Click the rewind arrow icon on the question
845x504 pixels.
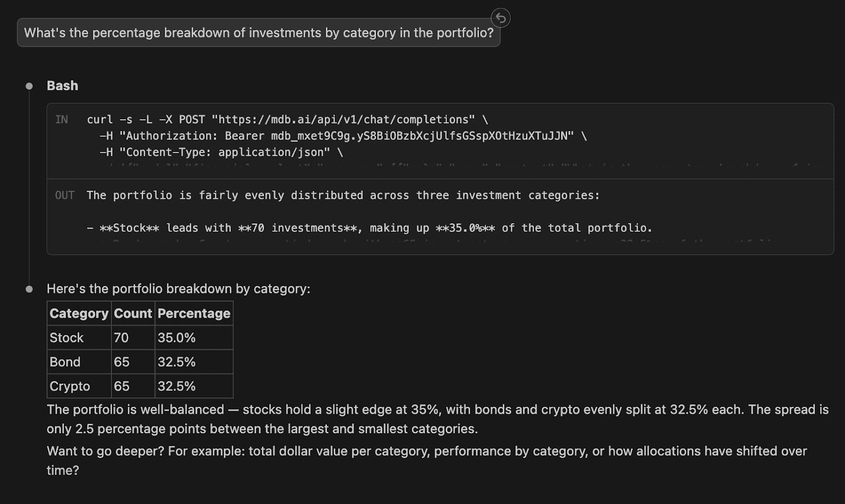pos(500,18)
